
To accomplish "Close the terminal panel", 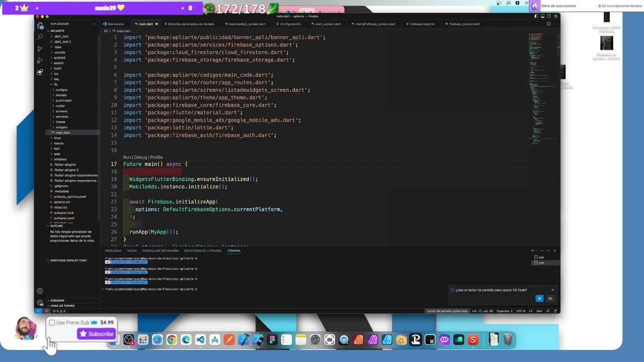I will point(555,250).
